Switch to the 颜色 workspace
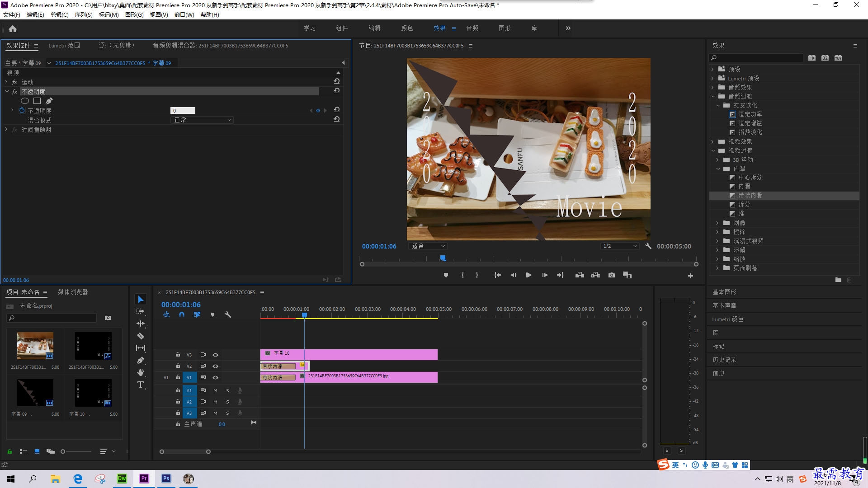868x488 pixels. point(407,28)
